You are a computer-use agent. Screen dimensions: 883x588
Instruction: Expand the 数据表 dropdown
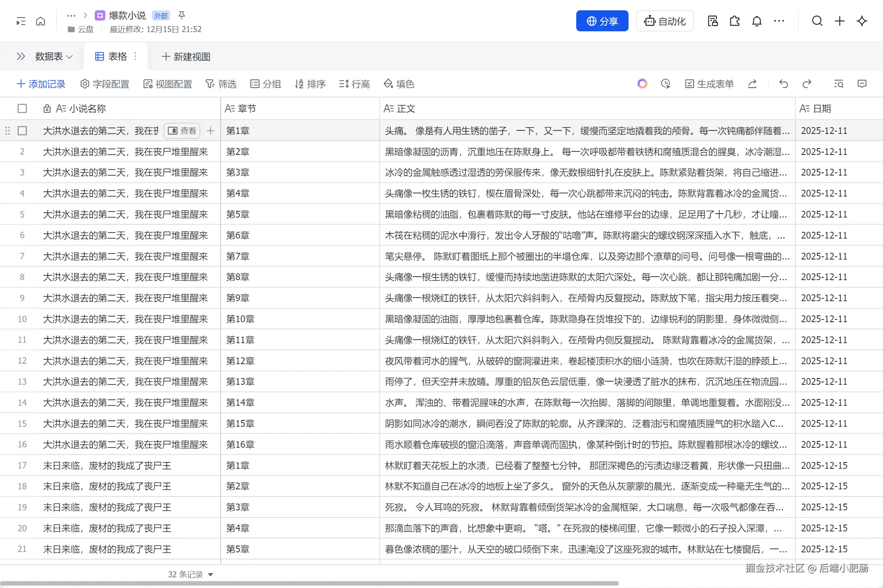coord(54,57)
